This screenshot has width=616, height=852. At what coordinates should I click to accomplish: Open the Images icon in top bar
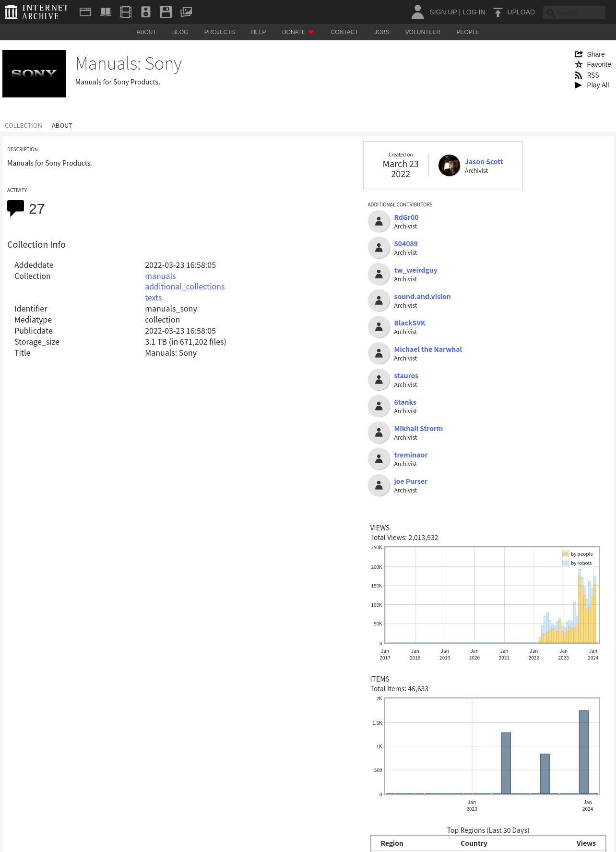tap(186, 12)
